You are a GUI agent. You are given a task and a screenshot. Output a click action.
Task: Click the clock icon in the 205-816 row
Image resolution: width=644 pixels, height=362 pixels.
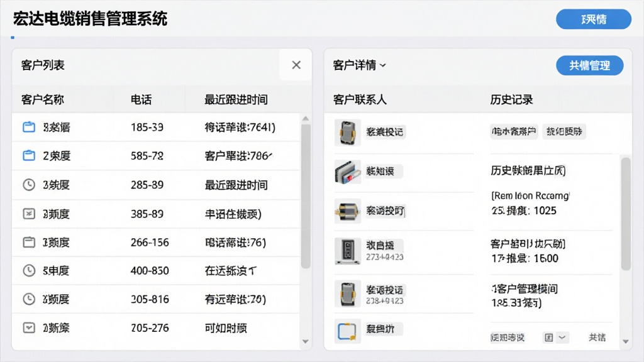tap(29, 299)
